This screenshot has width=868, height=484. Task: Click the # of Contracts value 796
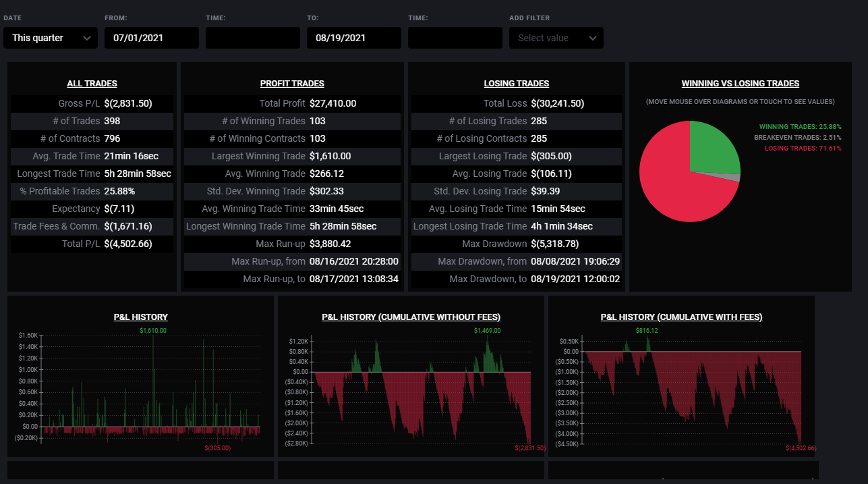click(x=112, y=138)
